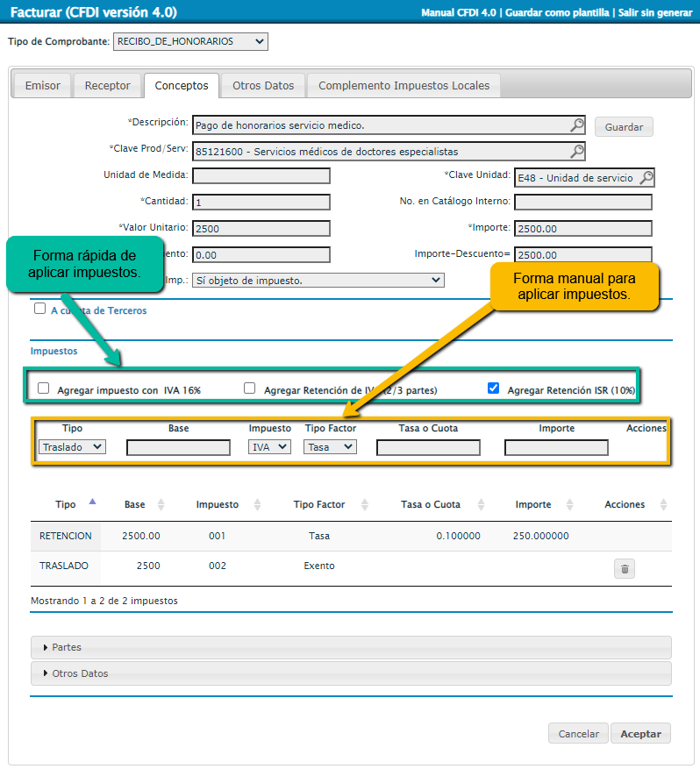Click 'Mostrando 1 a 2 de 2 impuestos' text

click(104, 601)
